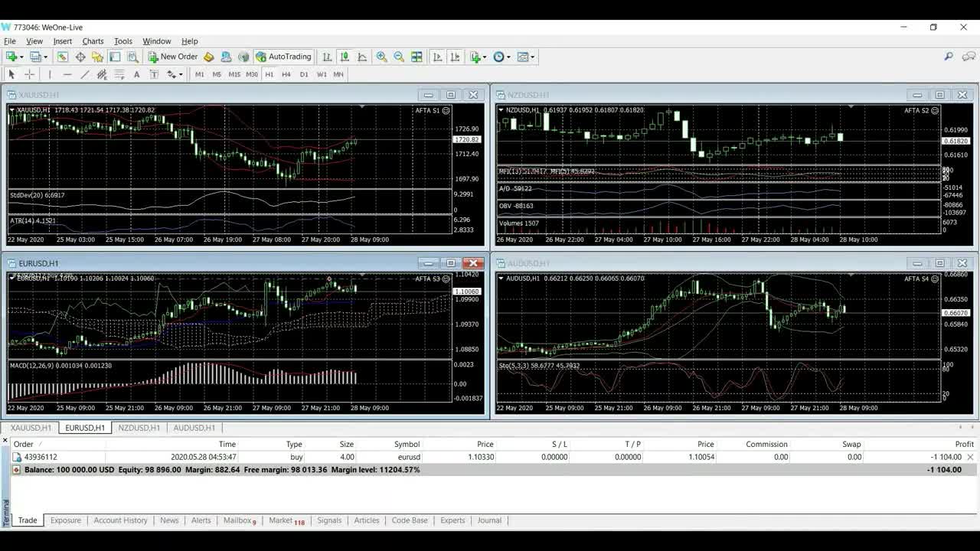The width and height of the screenshot is (980, 551).
Task: Toggle the Market Watch panel icon
Action: (62, 57)
